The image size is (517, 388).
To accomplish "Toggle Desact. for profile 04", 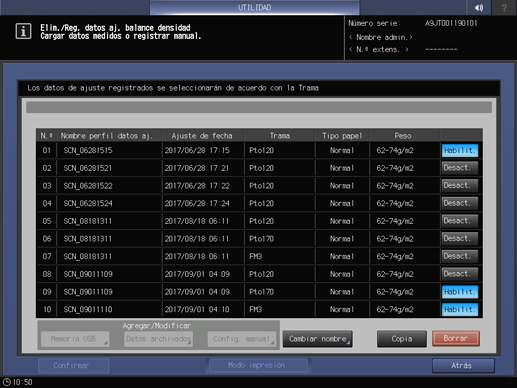I will [460, 203].
